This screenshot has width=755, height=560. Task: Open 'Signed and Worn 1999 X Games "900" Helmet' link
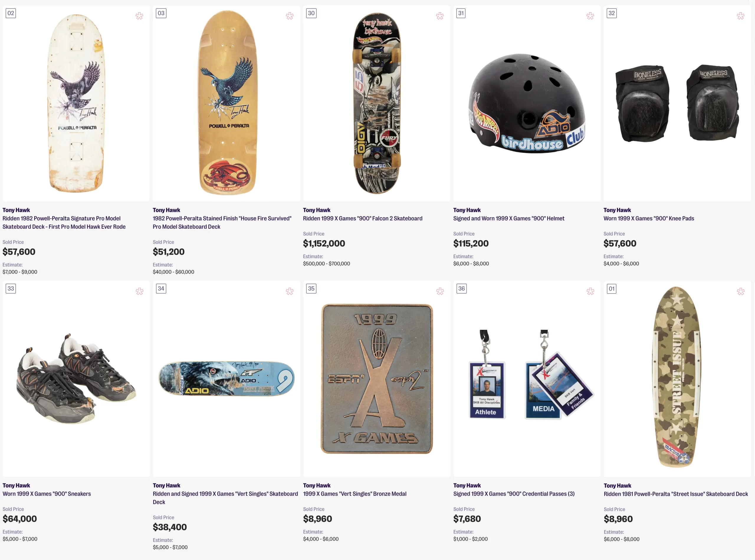[508, 219]
